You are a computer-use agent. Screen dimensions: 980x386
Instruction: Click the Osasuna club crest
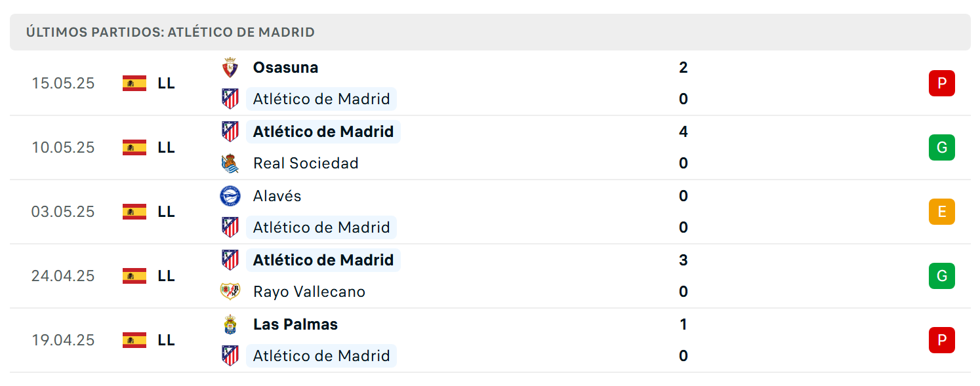pos(230,68)
